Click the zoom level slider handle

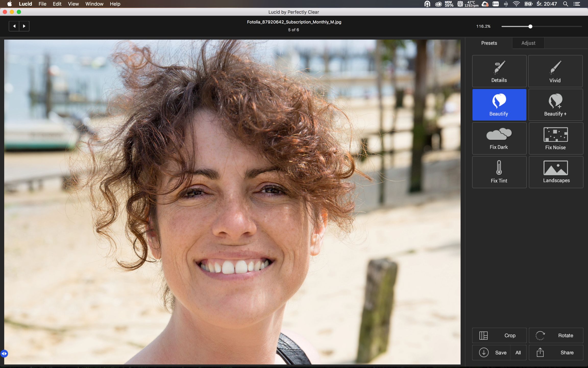(530, 26)
